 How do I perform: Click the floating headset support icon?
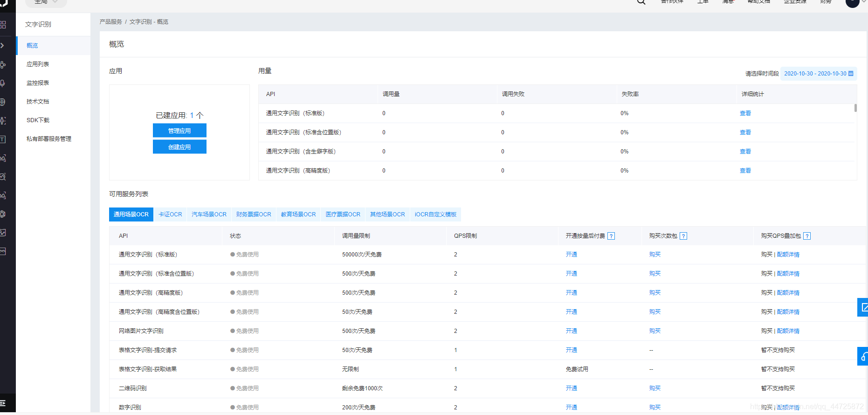point(863,356)
